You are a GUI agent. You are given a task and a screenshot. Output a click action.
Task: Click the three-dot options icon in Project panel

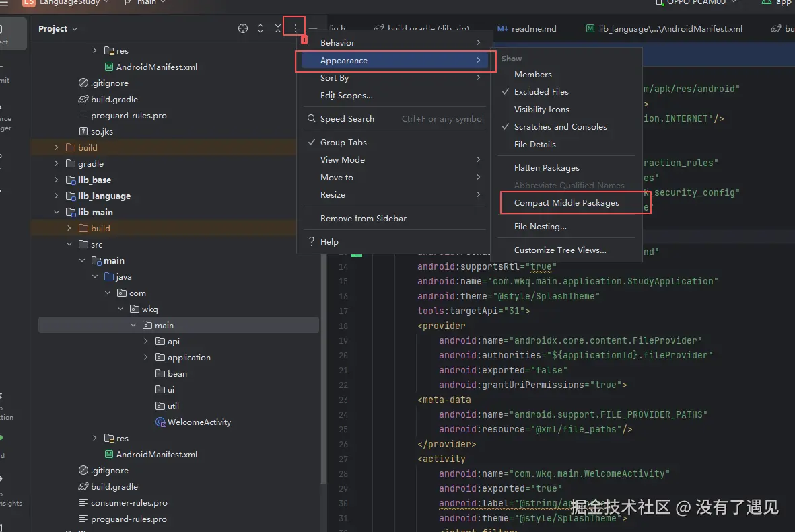(x=295, y=28)
